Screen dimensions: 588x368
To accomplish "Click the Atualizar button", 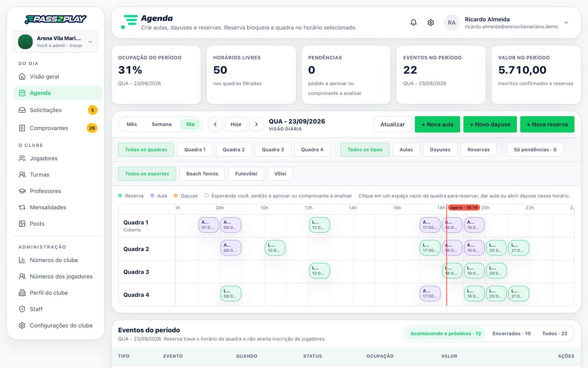I will tap(392, 124).
